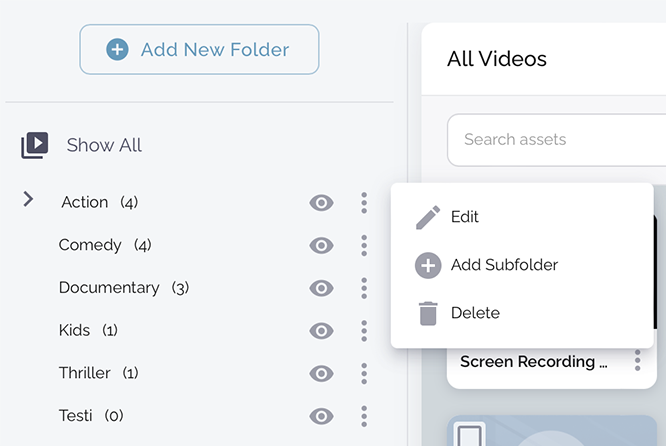The width and height of the screenshot is (666, 446).
Task: Open the three-dot menu for Documentary folder
Action: tap(364, 288)
